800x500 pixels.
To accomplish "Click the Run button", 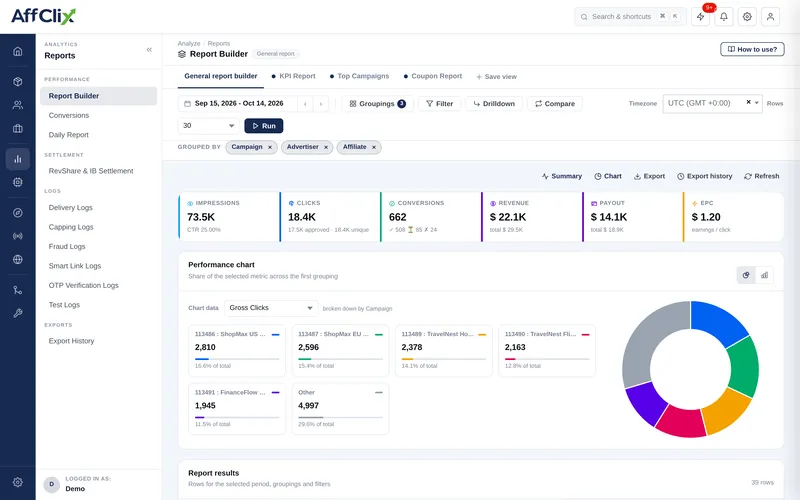I will pyautogui.click(x=264, y=126).
